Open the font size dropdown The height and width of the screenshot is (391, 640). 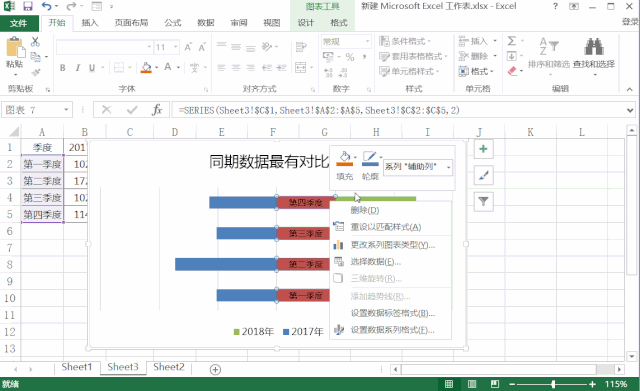pyautogui.click(x=176, y=47)
